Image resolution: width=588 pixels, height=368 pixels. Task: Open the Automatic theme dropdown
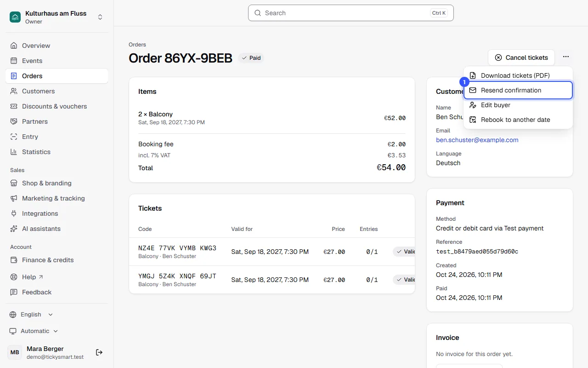tap(34, 331)
